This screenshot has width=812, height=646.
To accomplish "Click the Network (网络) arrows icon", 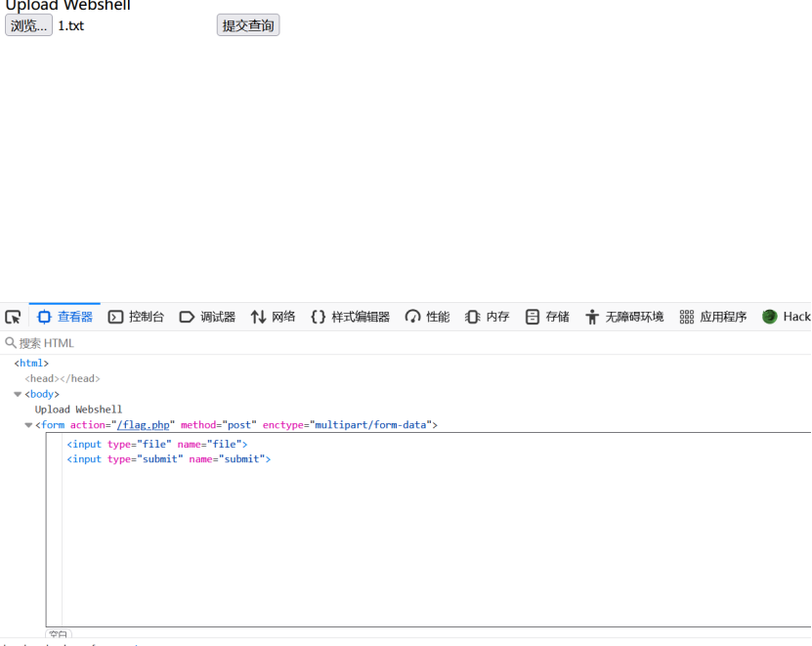I will pyautogui.click(x=258, y=317).
